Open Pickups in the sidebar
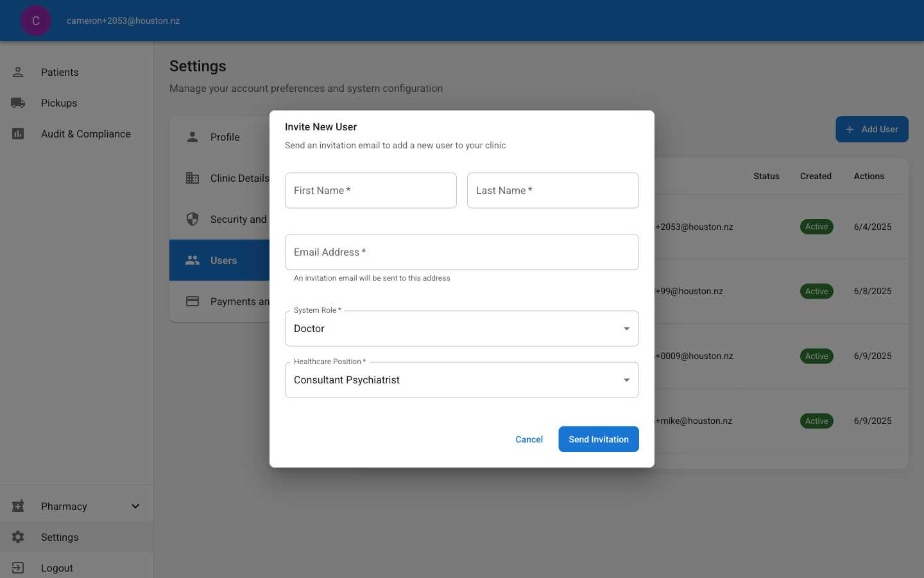 click(77, 103)
